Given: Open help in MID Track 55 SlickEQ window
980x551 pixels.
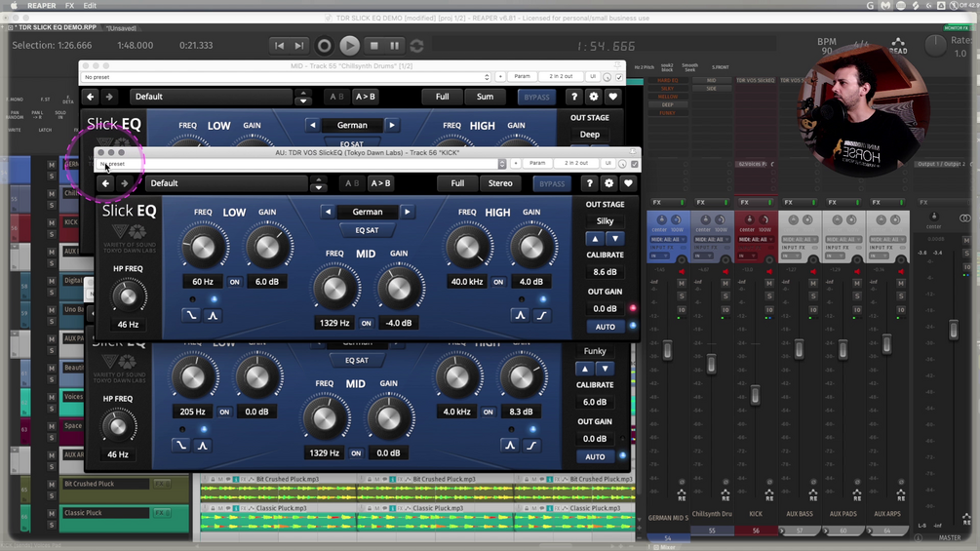Looking at the screenshot, I should click(573, 97).
